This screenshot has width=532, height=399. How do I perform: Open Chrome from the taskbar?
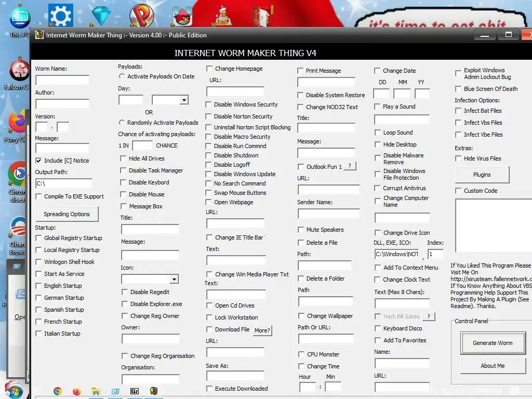click(x=58, y=391)
